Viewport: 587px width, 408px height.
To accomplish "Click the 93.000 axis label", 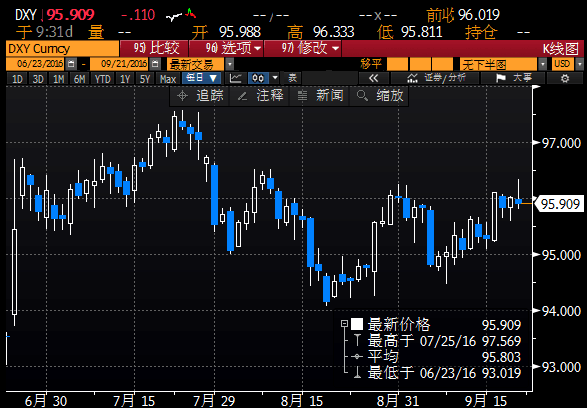I will (561, 367).
